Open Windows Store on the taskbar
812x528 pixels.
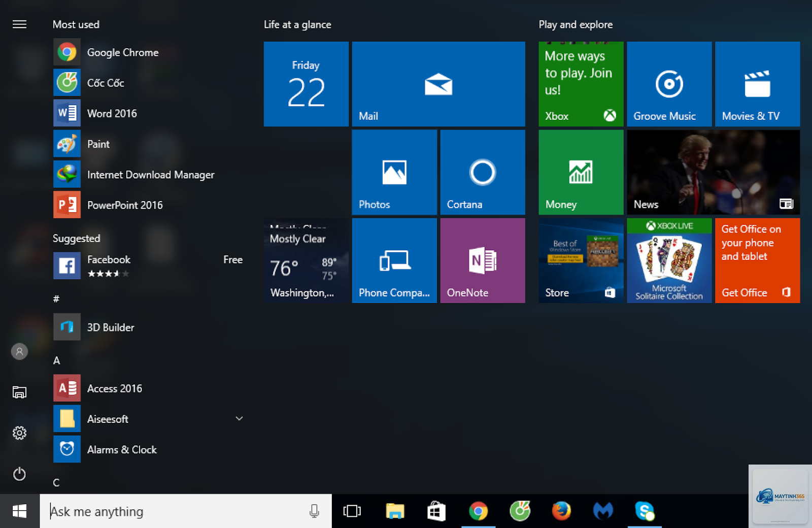pyautogui.click(x=436, y=511)
